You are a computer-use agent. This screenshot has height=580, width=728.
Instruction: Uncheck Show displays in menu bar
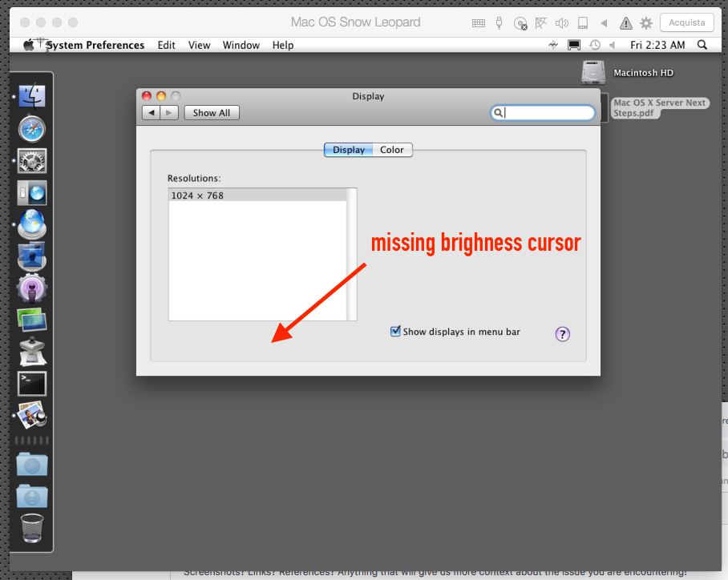coord(395,331)
